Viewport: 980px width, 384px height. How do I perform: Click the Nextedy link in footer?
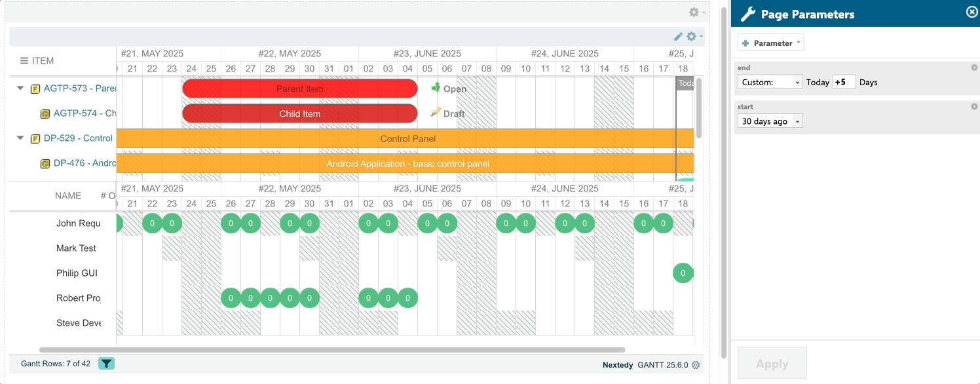pyautogui.click(x=618, y=365)
